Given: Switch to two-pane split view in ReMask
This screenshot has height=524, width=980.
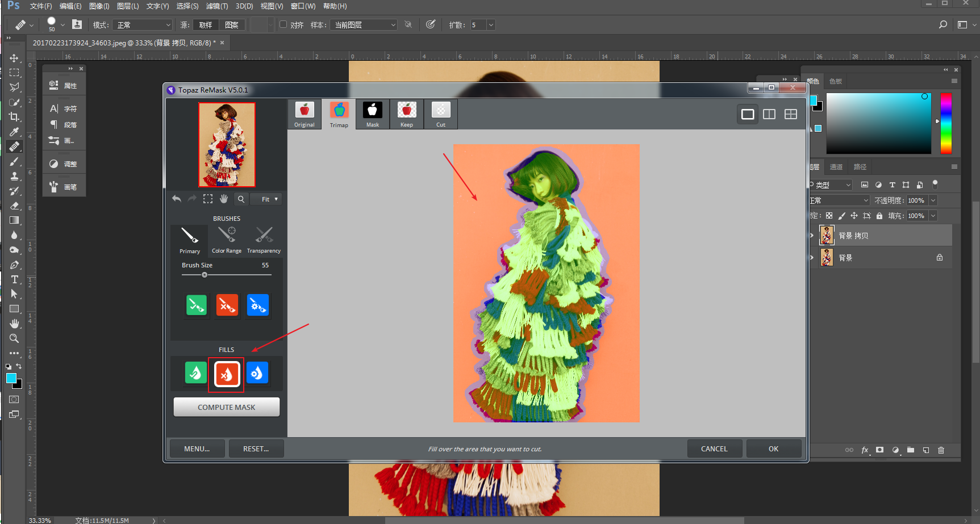Looking at the screenshot, I should point(769,114).
